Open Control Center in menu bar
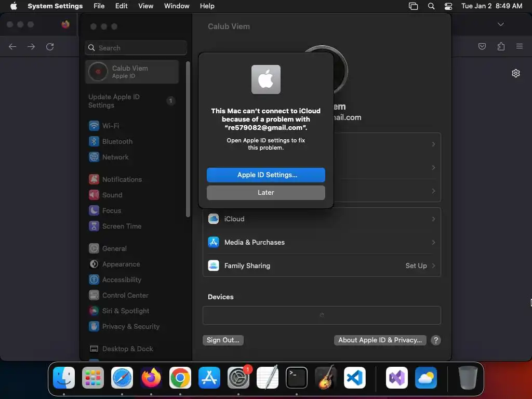The height and width of the screenshot is (399, 532). [448, 6]
